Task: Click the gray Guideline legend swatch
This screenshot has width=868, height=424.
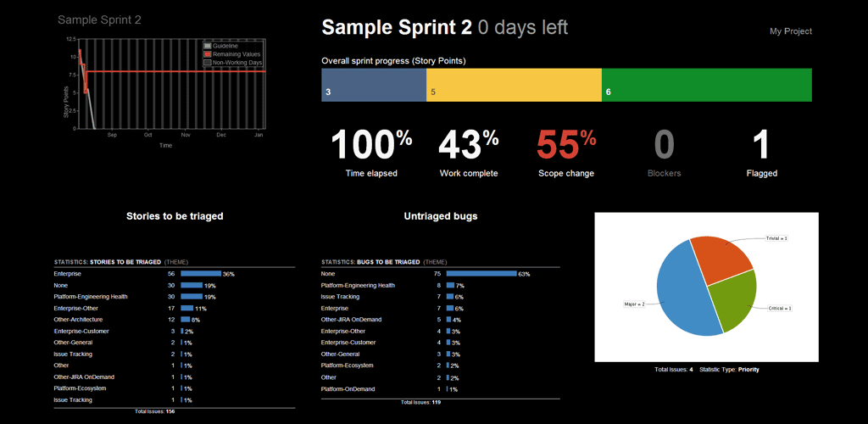Action: click(x=208, y=46)
